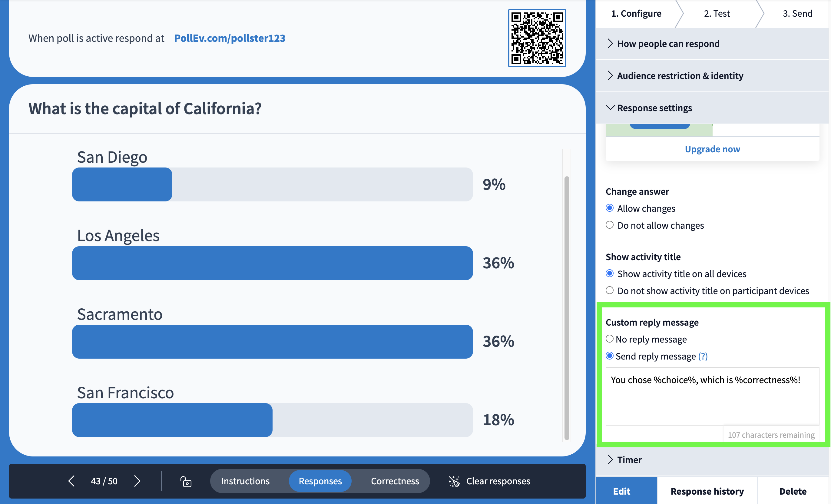Click the Edit tab at bottom
This screenshot has height=504, width=831.
click(x=626, y=491)
